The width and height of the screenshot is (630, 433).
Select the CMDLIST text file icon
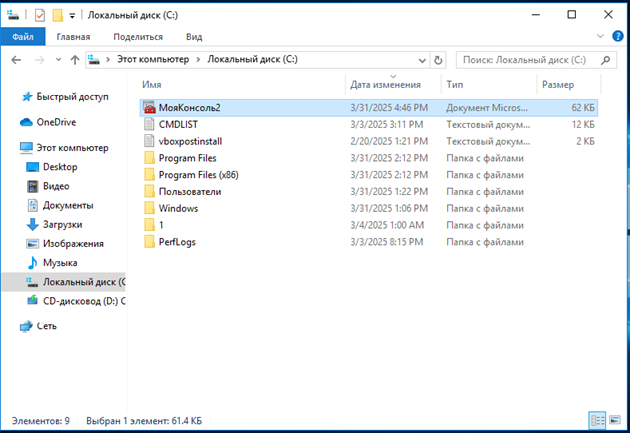pyautogui.click(x=149, y=125)
